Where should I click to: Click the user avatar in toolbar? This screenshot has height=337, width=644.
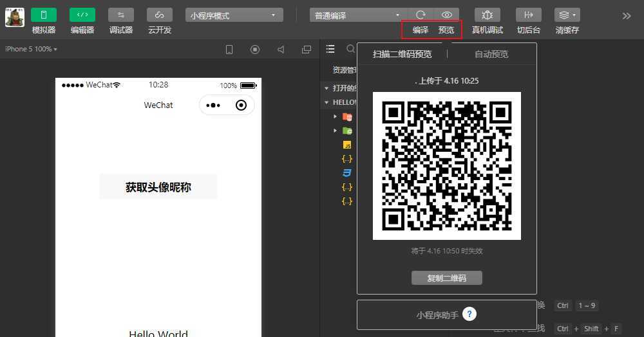[15, 17]
